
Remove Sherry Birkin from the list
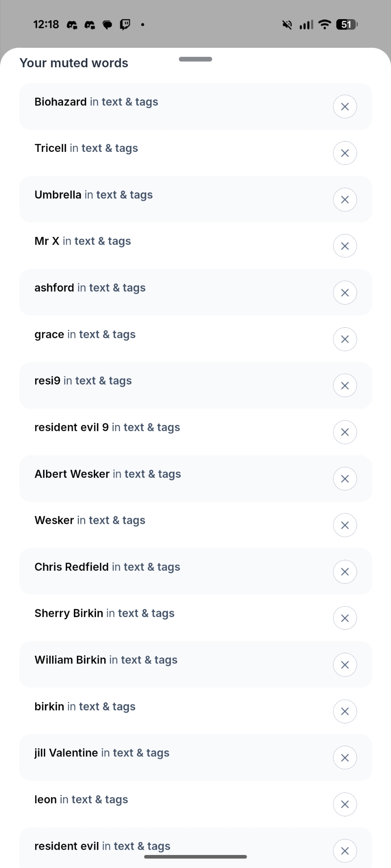pos(345,618)
